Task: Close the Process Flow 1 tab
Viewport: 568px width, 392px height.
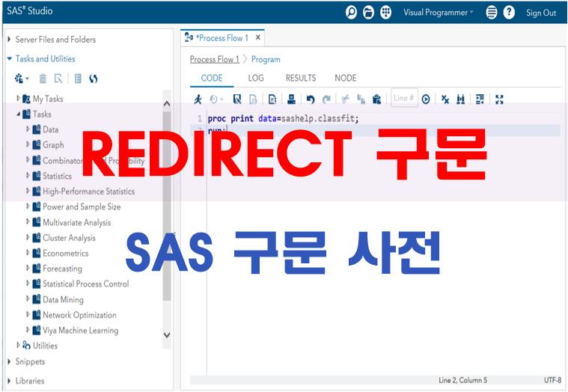Action: [x=258, y=37]
